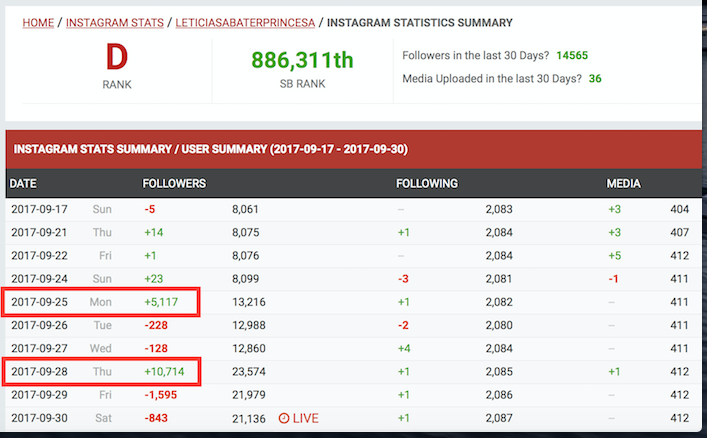Click the +23 follower change value

click(x=154, y=279)
